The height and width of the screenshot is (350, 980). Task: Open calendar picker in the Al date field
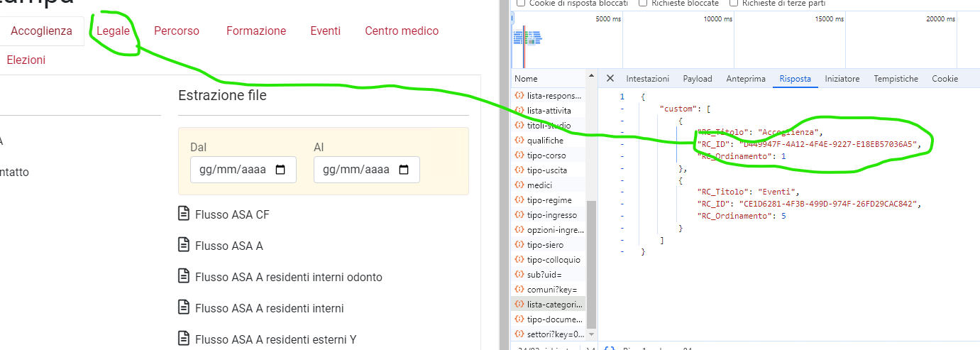(x=404, y=170)
